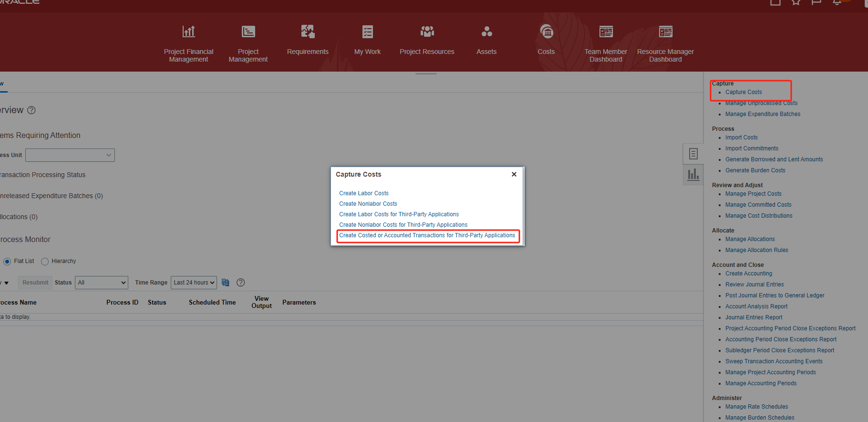Open the tasks panel document icon

coord(693,154)
